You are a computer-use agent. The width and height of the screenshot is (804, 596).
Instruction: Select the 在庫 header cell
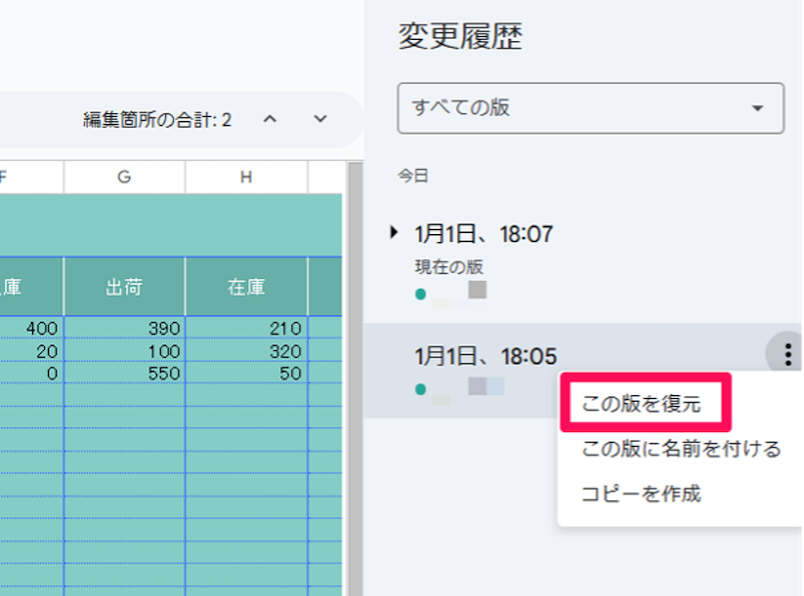pos(247,285)
